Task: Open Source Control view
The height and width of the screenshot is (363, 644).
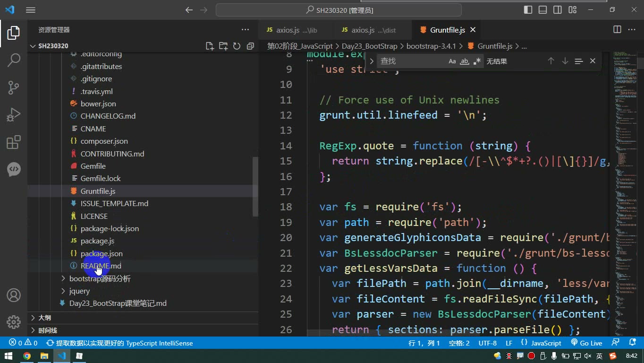Action: 14,87
